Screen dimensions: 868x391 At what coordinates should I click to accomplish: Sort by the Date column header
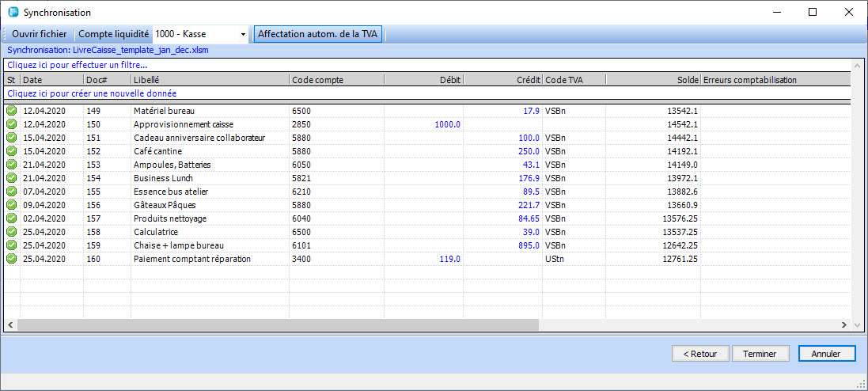point(51,80)
